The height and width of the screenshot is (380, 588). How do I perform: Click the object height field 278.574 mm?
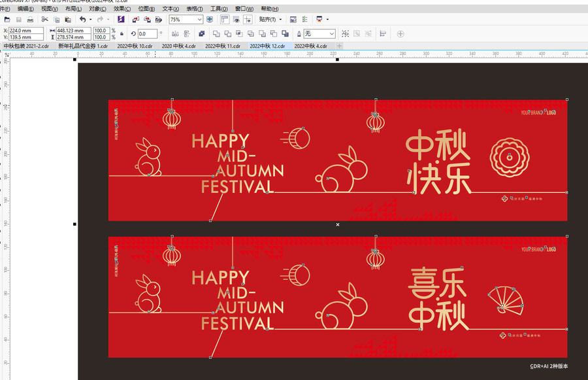pyautogui.click(x=73, y=37)
